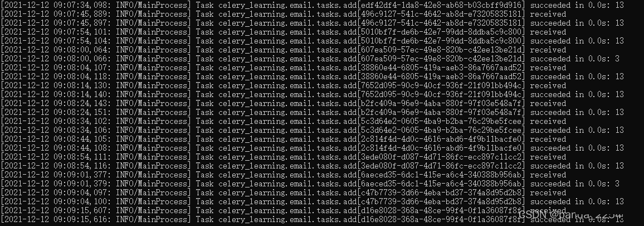Viewport: 644px width, 226px height.
Task: Click task ID 3ede080f received entry
Action: pos(284,157)
